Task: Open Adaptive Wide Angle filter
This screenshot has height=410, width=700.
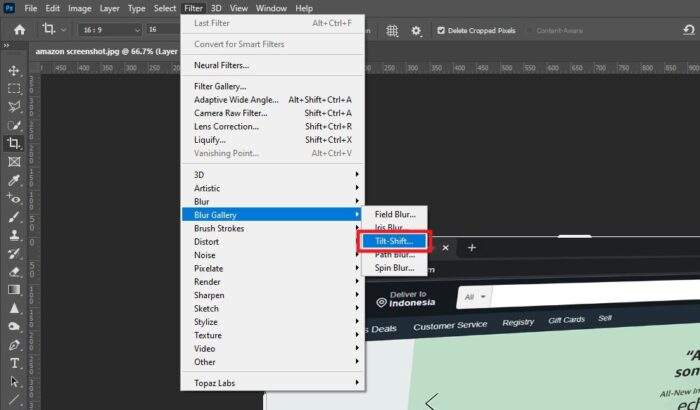Action: (273, 100)
